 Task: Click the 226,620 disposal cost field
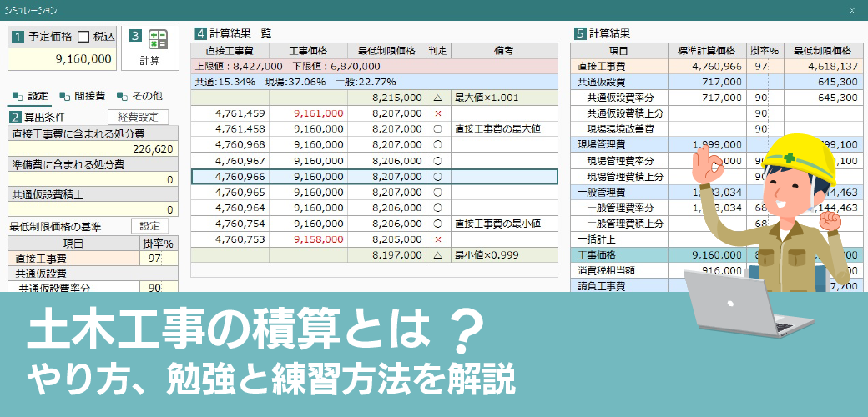click(x=93, y=149)
